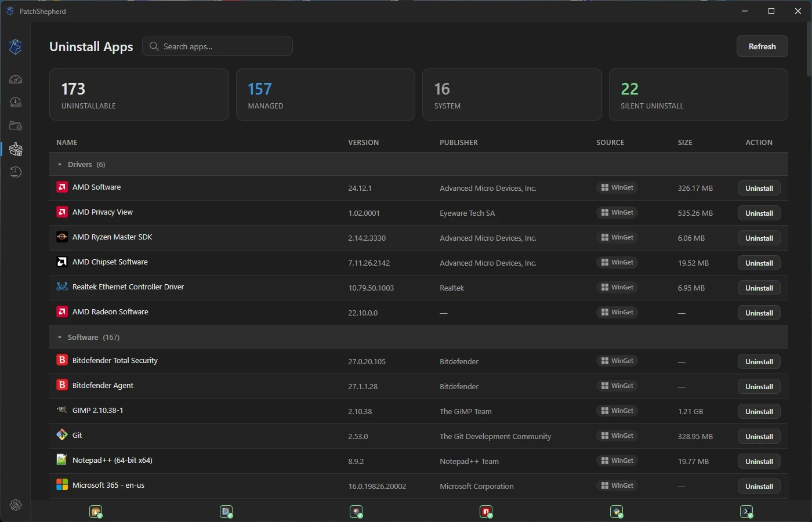This screenshot has width=812, height=522.
Task: Click the Microsoft 365 app icon
Action: (62, 485)
